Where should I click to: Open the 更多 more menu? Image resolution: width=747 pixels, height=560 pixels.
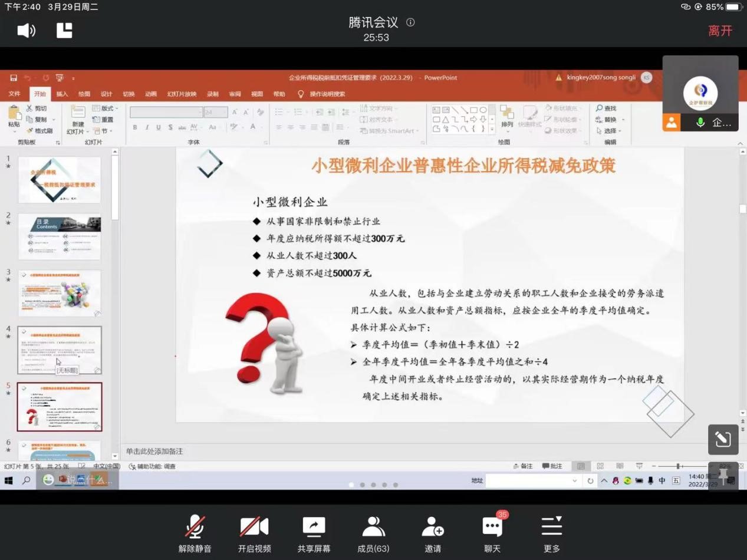coord(552,533)
